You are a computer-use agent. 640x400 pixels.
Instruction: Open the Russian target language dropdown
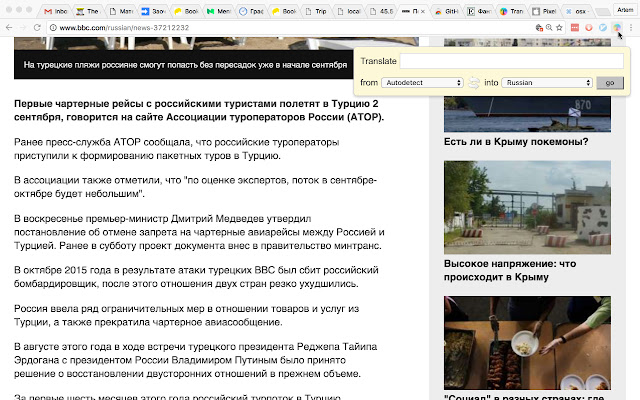(x=548, y=82)
